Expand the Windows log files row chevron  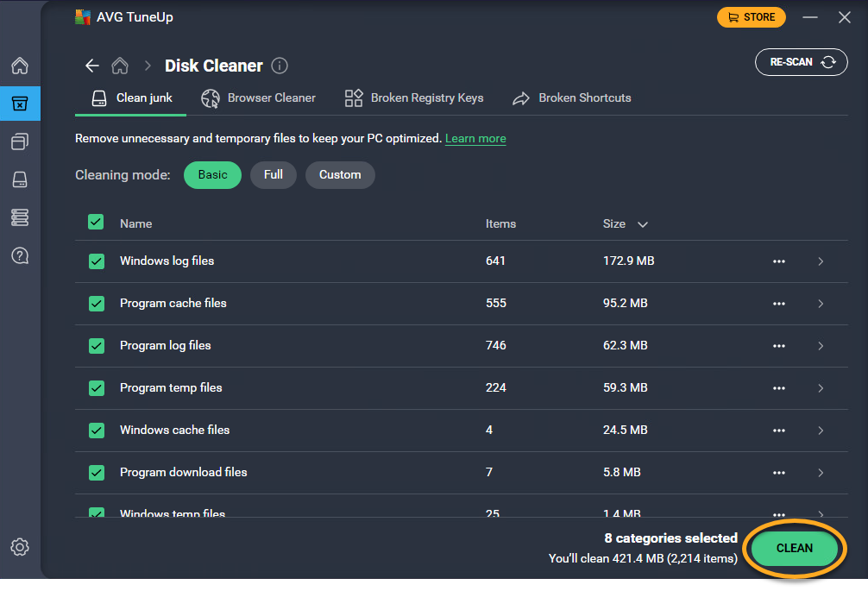pyautogui.click(x=820, y=261)
